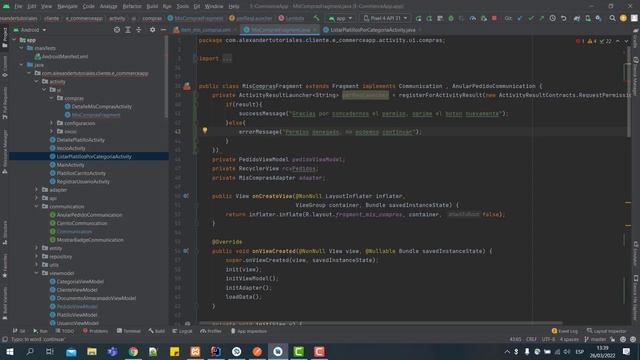
Task: Click the Debug app bug icon
Action: [x=451, y=18]
